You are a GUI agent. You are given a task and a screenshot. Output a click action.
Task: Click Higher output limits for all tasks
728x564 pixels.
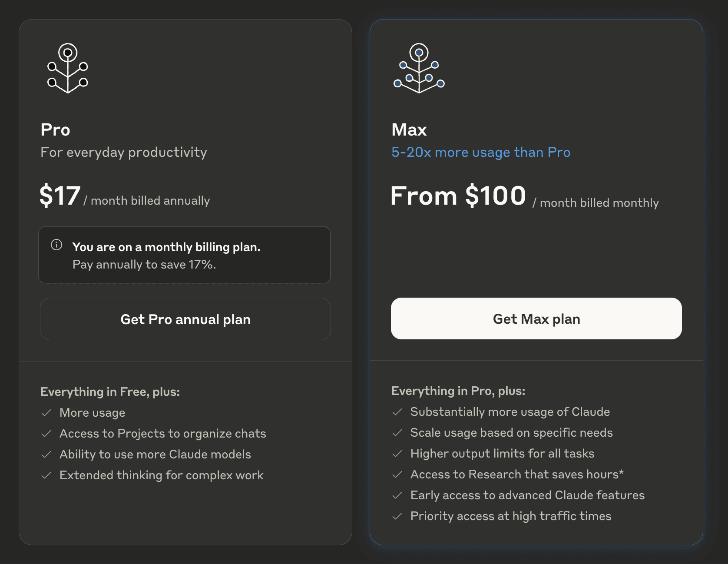pyautogui.click(x=502, y=453)
